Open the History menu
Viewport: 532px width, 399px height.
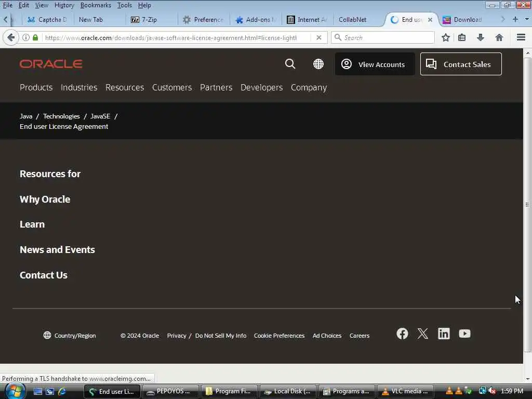[x=64, y=5]
